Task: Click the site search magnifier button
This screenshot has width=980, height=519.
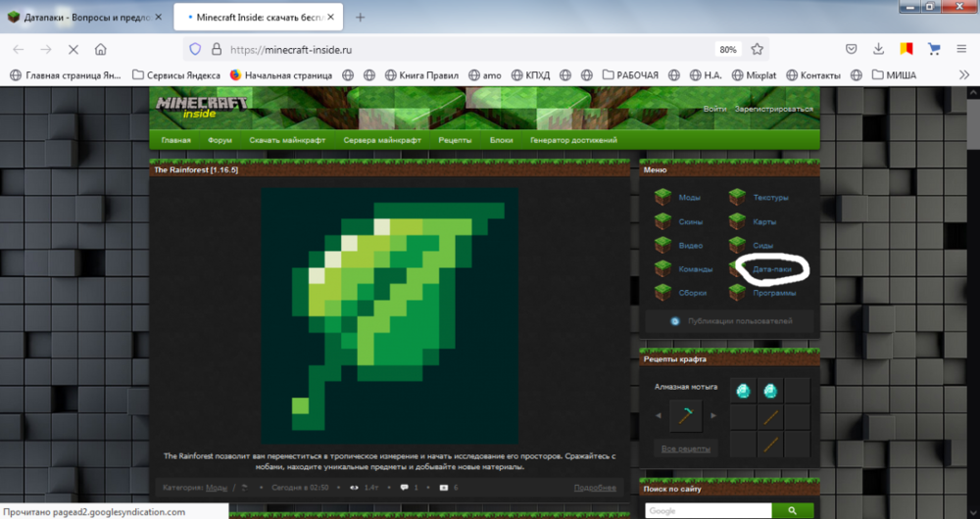Action: coord(793,511)
